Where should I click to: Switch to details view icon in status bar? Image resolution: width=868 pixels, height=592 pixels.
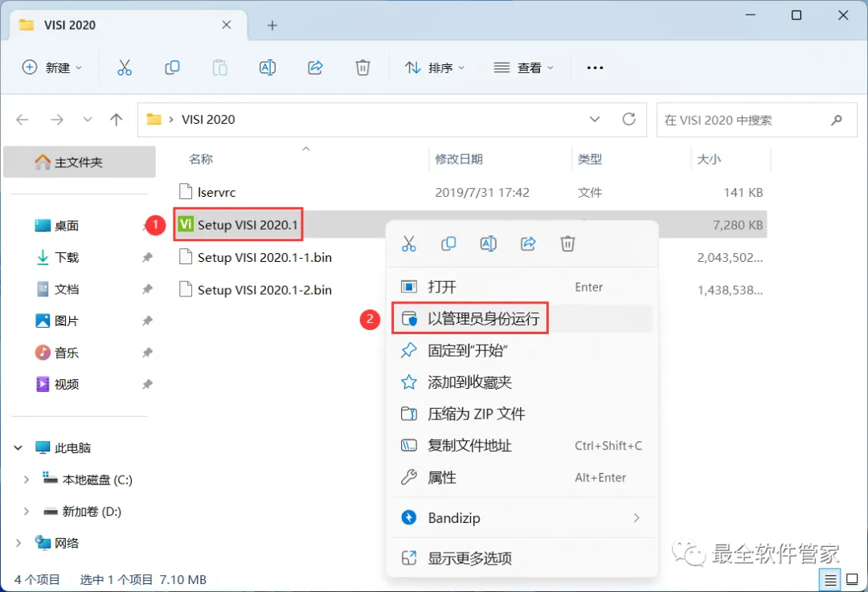tap(830, 580)
